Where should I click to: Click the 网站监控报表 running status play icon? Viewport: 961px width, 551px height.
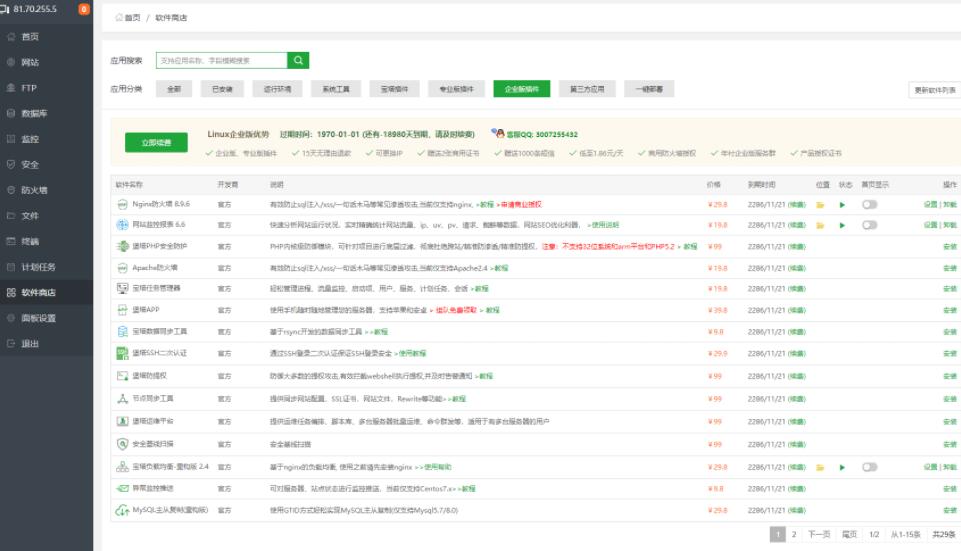pyautogui.click(x=842, y=226)
